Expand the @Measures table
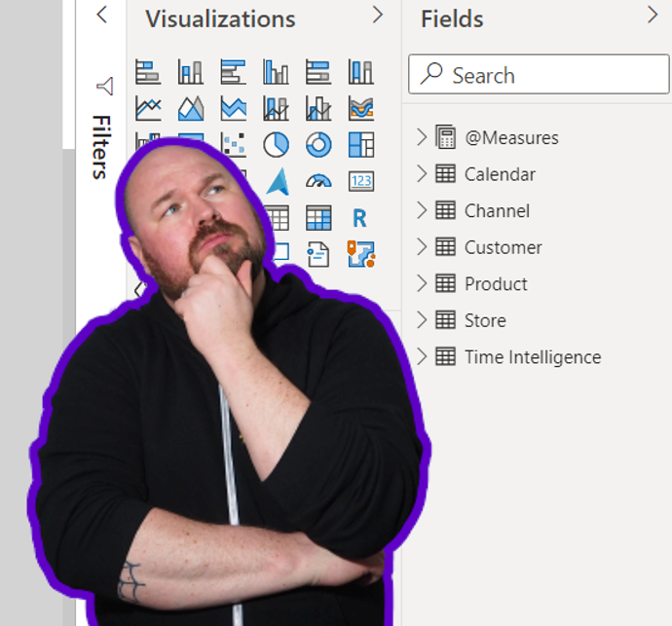The width and height of the screenshot is (672, 626). pyautogui.click(x=422, y=137)
